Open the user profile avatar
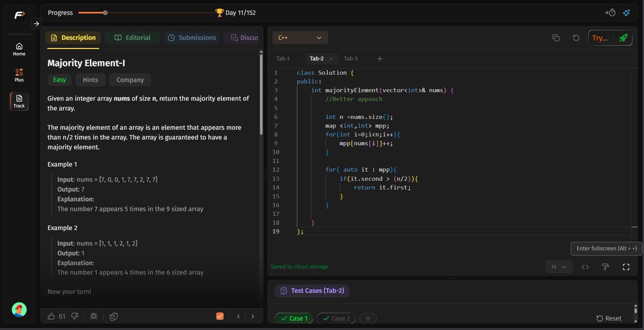 pyautogui.click(x=19, y=310)
